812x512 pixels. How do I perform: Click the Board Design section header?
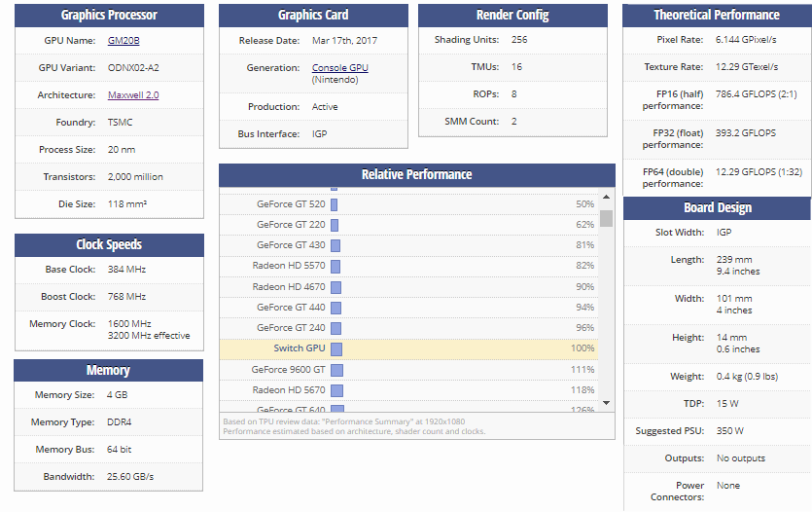717,208
